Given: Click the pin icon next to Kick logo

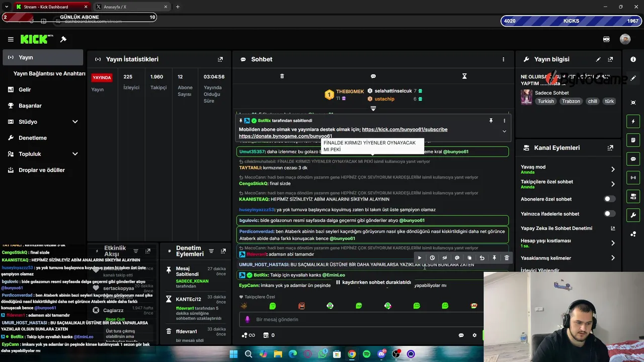Looking at the screenshot, I should tap(63, 39).
